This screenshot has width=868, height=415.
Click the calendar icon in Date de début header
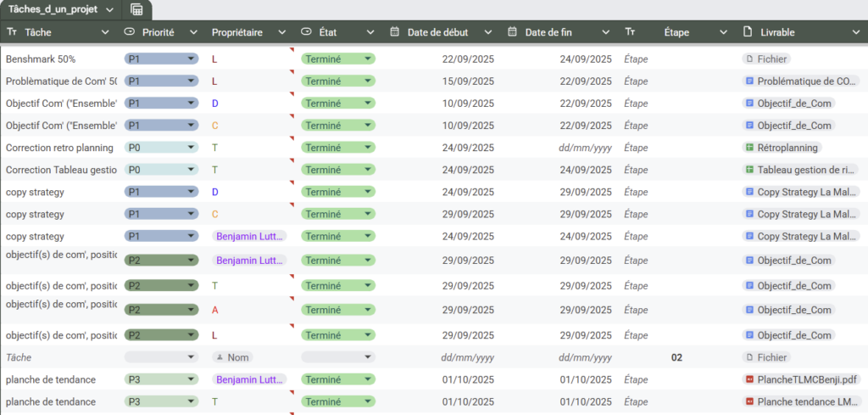395,32
